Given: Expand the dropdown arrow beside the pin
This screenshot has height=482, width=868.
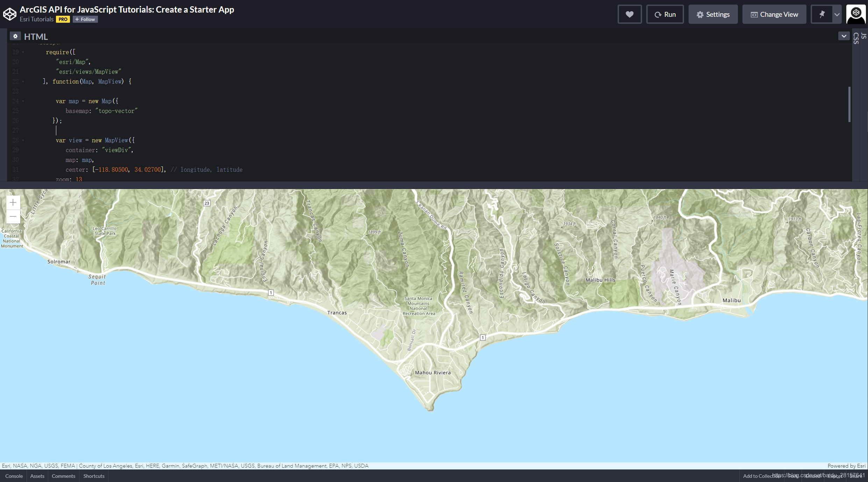Looking at the screenshot, I should point(837,14).
